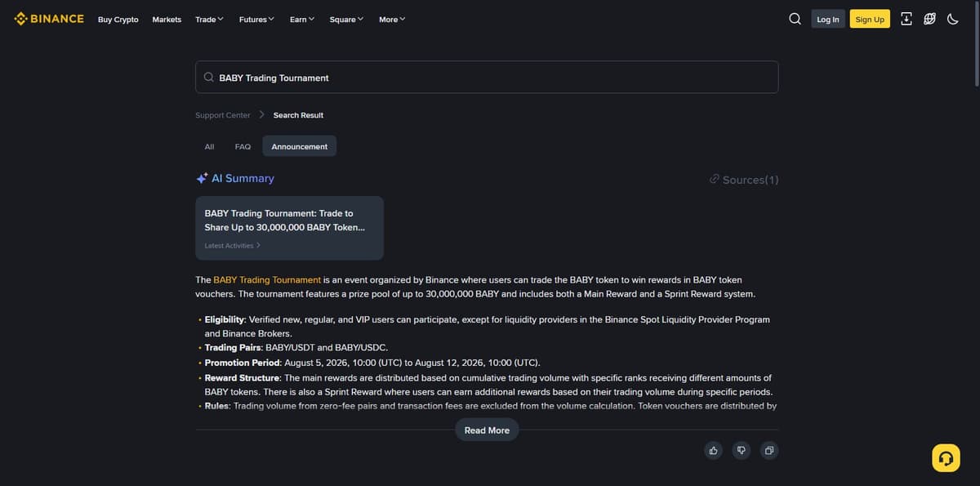This screenshot has width=980, height=486.
Task: Click the Sources link chain icon
Action: (x=715, y=179)
